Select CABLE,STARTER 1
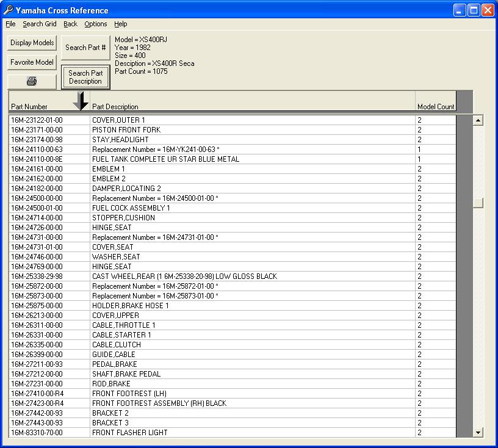The width and height of the screenshot is (498, 448). (x=121, y=335)
